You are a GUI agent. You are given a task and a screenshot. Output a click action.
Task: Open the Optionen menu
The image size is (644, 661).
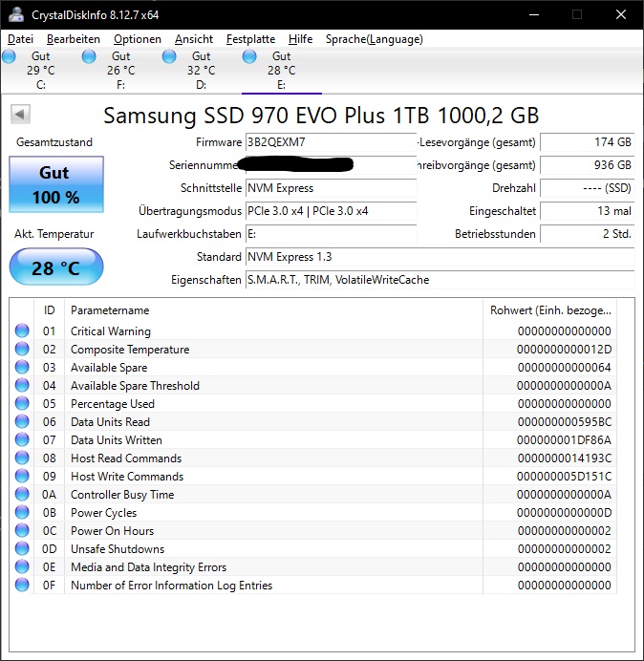click(138, 39)
